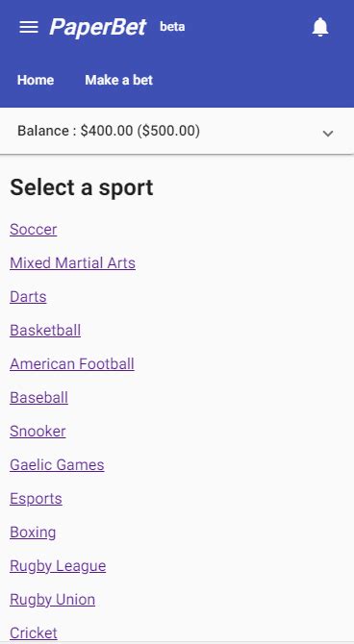Click the Cricket link
This screenshot has height=644, width=354.
34,633
